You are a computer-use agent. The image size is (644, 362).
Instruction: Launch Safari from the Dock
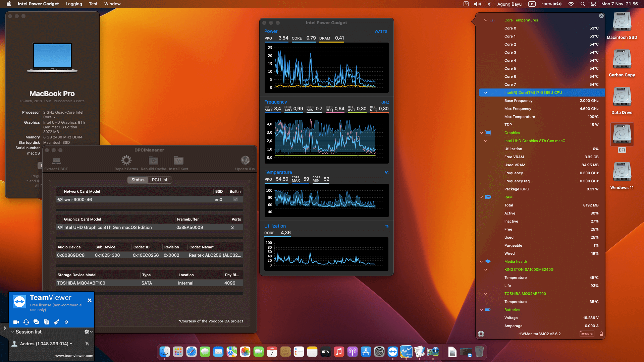pyautogui.click(x=192, y=352)
